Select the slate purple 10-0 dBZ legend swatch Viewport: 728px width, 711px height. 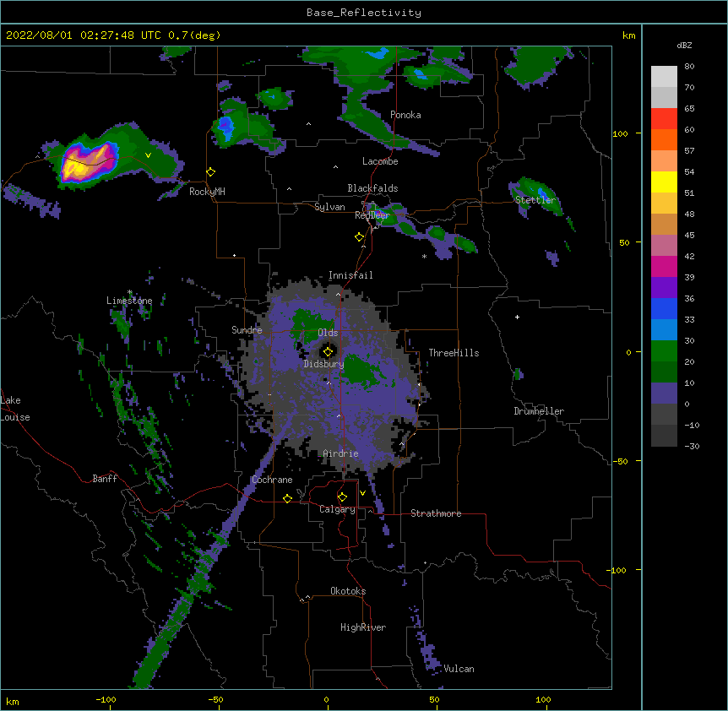click(x=664, y=393)
